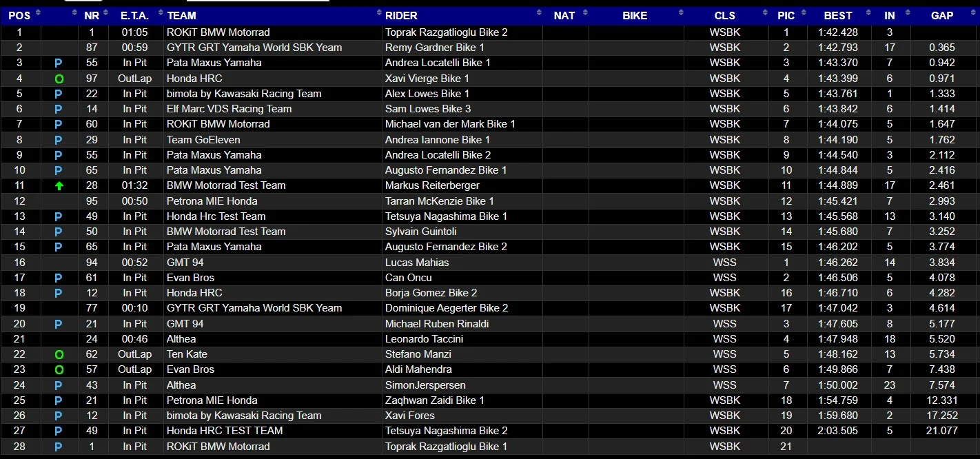This screenshot has width=980, height=459.
Task: Click the pit icon in Borja Gomez's row
Action: tap(59, 293)
